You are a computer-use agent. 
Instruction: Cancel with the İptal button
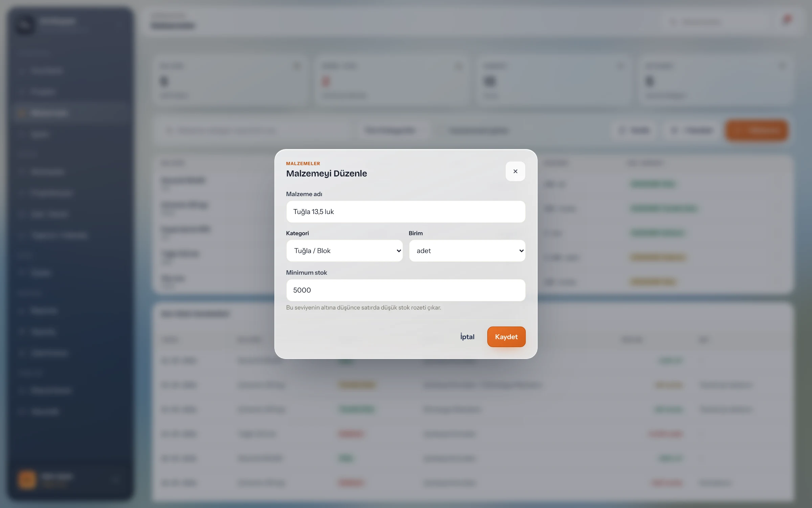click(467, 337)
